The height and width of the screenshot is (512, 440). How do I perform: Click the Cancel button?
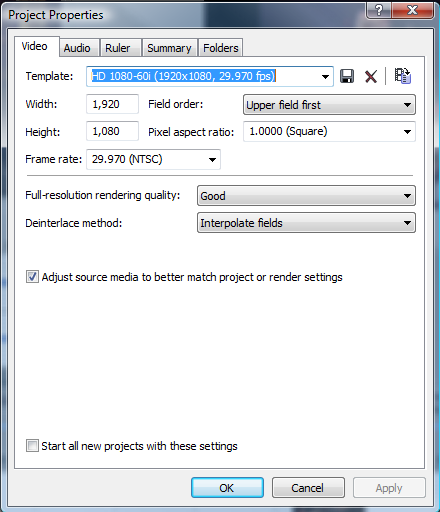pyautogui.click(x=308, y=488)
